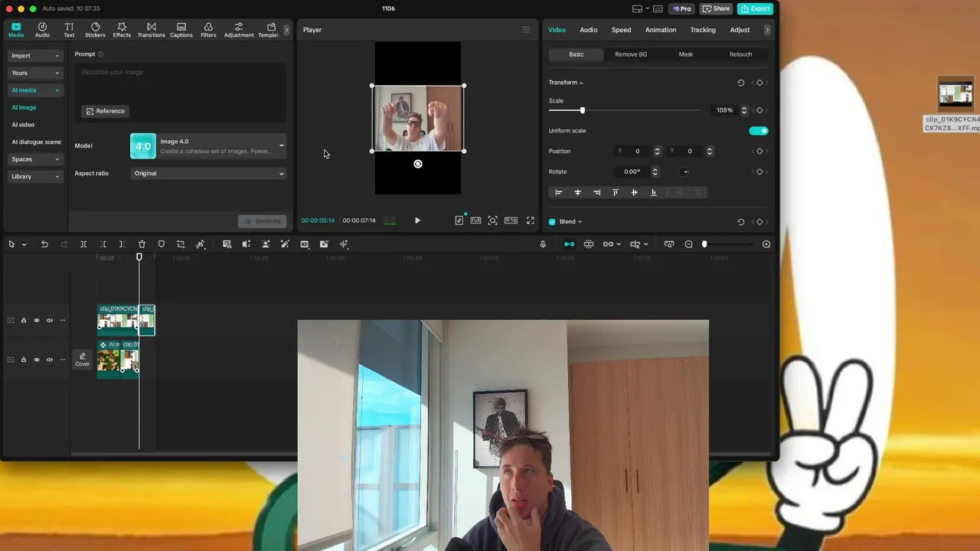Select the Remove BG sub-tab
Viewport: 980px width, 551px height.
click(x=631, y=54)
